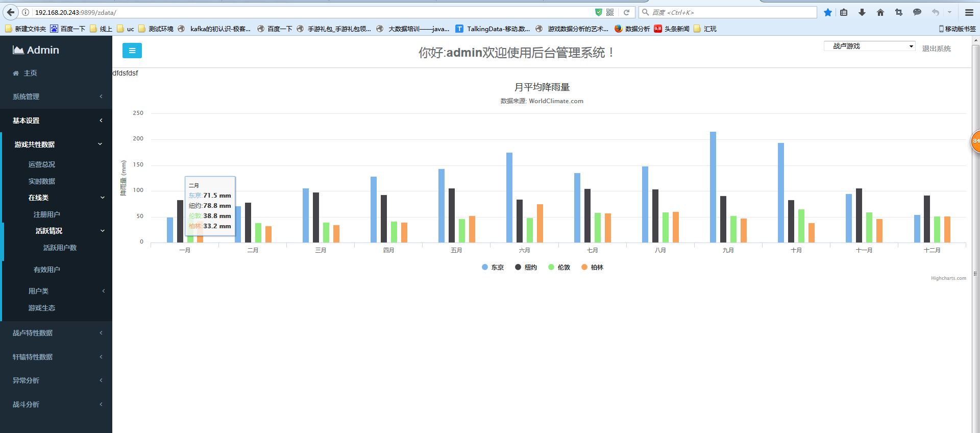Open 运营总况 in the sidebar
This screenshot has height=433, width=980.
pyautogui.click(x=42, y=164)
